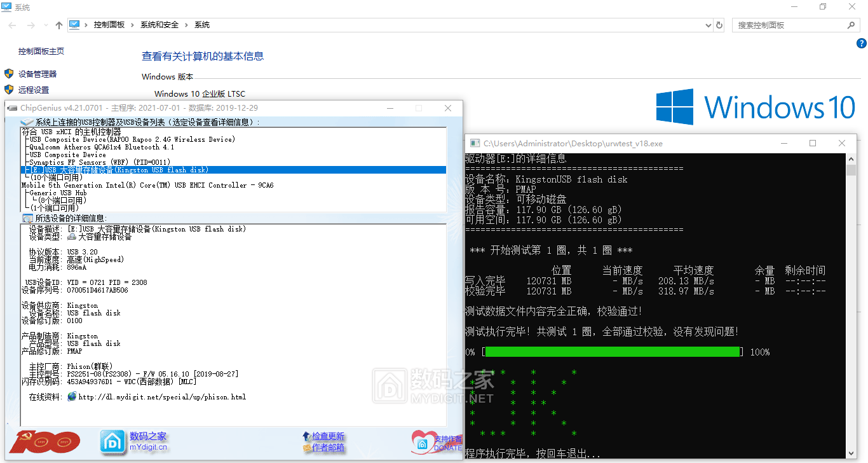The image size is (868, 463).
Task: Click 检查更新 link in ChipGenius
Action: (328, 436)
